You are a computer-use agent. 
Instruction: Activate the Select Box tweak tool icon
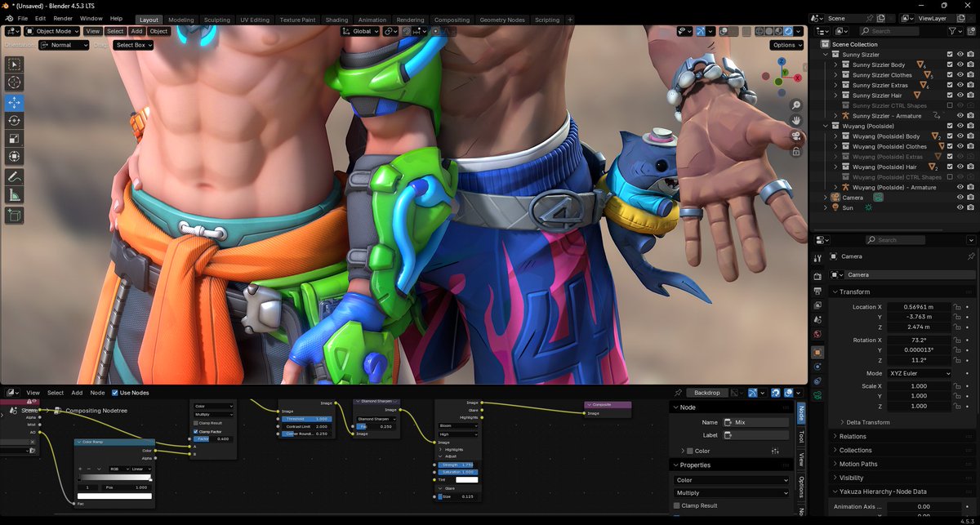pos(14,64)
